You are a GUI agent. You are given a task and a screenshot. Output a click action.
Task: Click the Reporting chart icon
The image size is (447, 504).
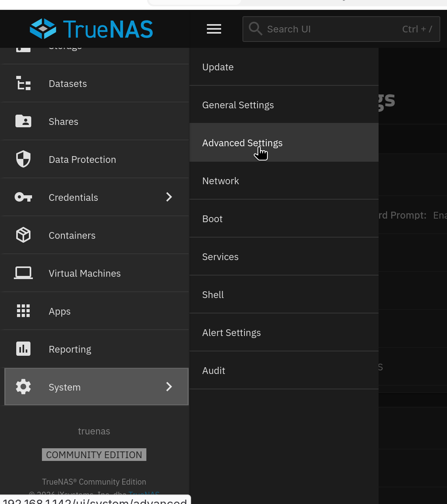click(23, 349)
